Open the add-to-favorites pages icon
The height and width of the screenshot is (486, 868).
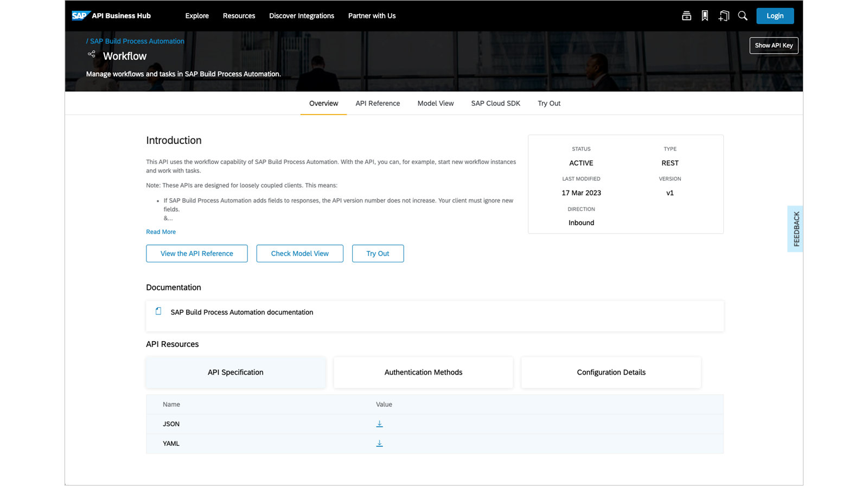click(724, 16)
